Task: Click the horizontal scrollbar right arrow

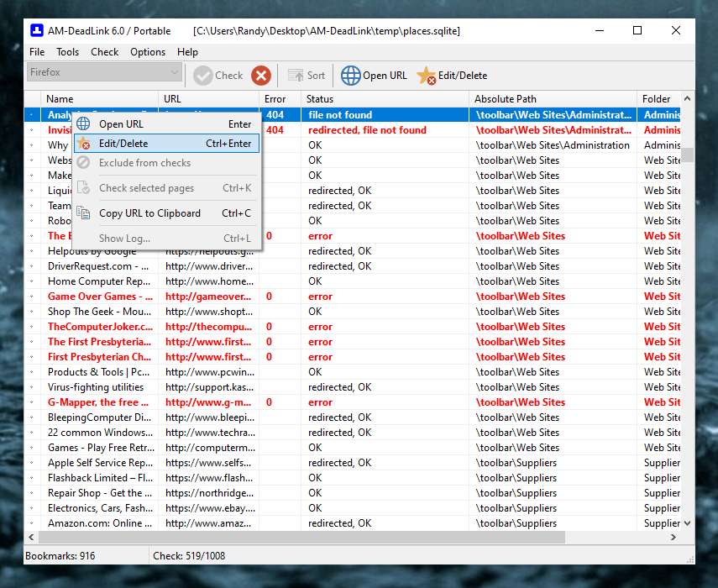Action: click(674, 537)
